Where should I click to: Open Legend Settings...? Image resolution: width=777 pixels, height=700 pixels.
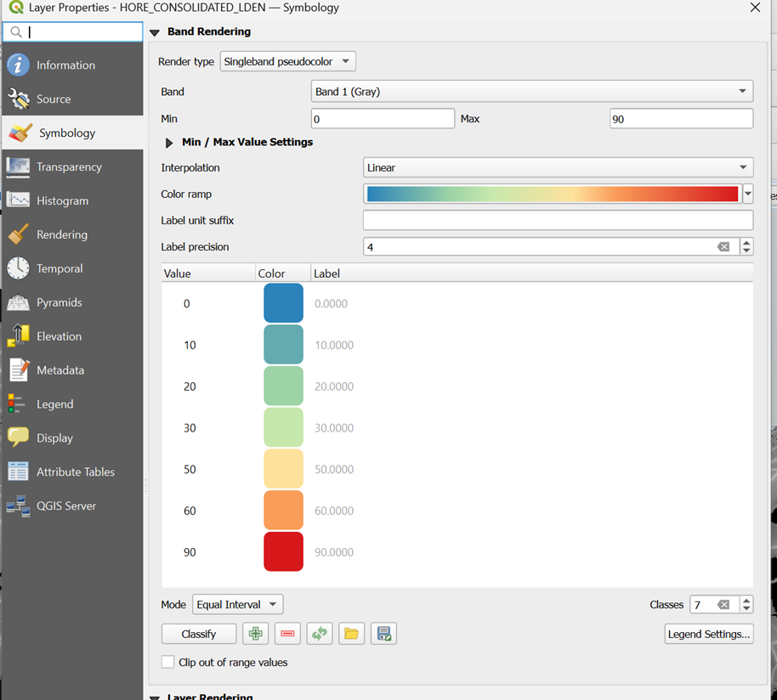pos(709,634)
